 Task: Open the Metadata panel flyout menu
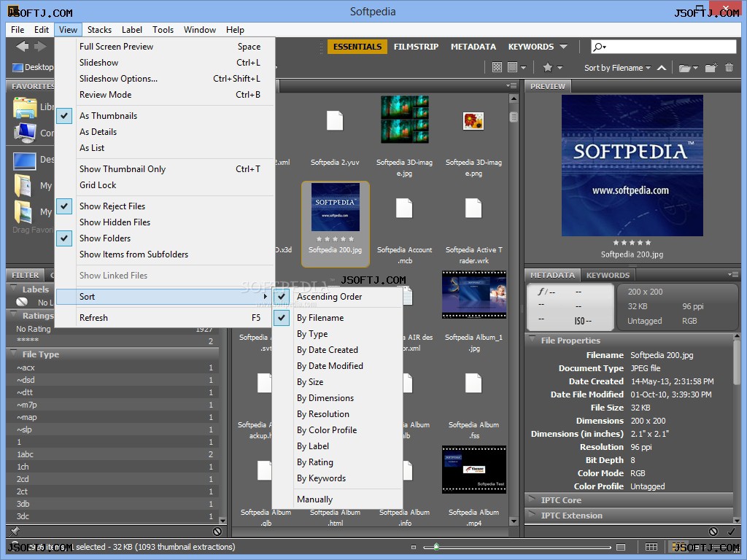point(732,274)
